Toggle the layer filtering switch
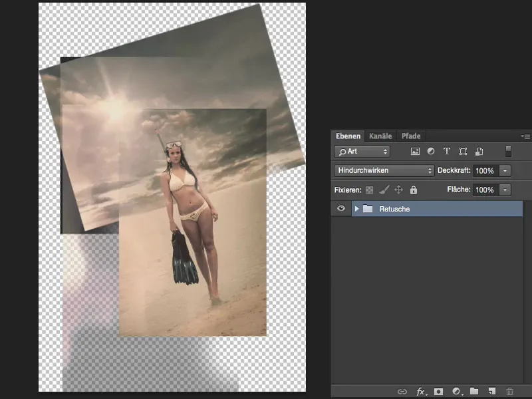Viewport: 532px width, 399px height. pyautogui.click(x=508, y=152)
